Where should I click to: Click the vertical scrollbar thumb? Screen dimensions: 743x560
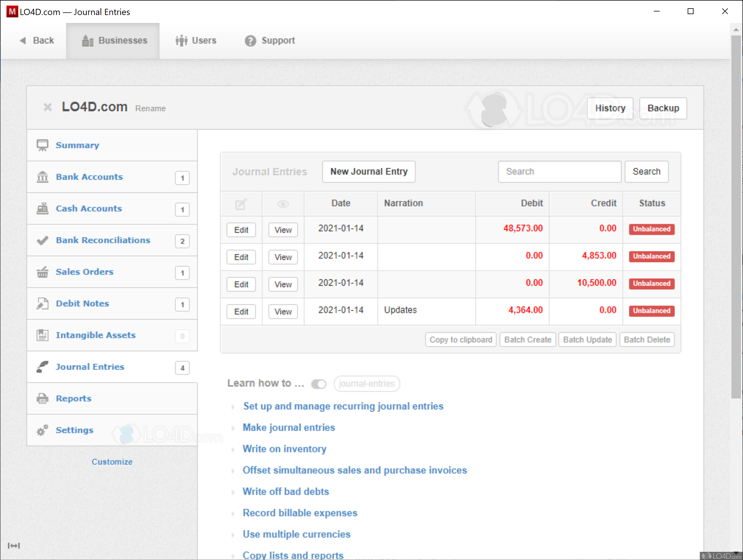tap(736, 217)
